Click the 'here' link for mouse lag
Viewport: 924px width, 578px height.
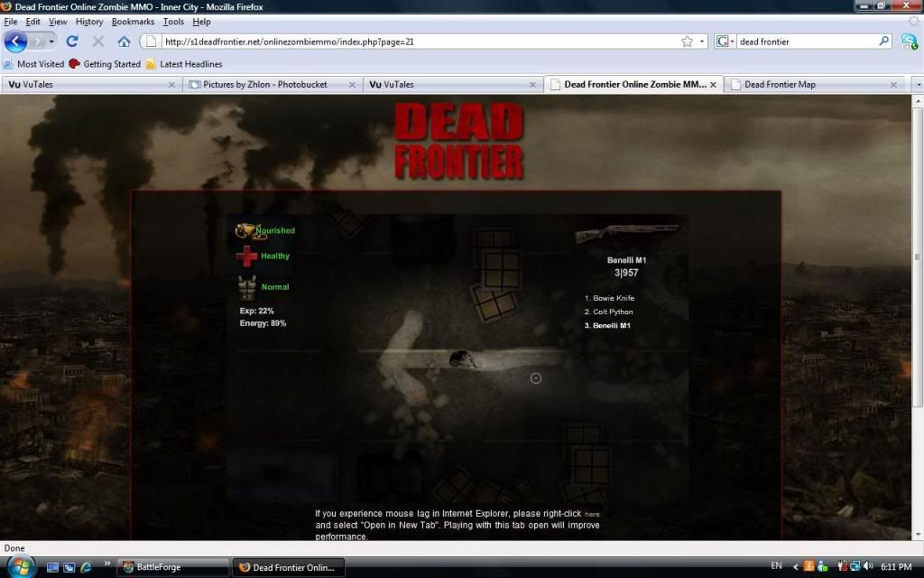tap(592, 514)
